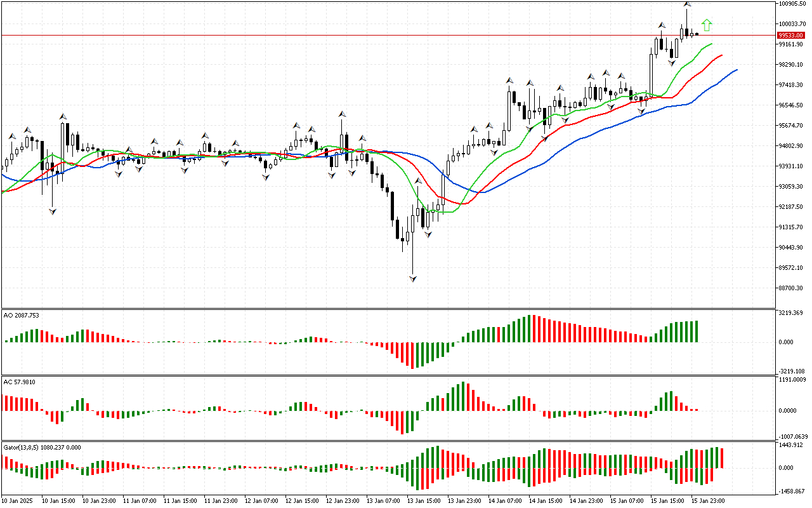Click the 12 Jan 15:00 time label
This screenshot has width=812, height=508.
[x=301, y=501]
